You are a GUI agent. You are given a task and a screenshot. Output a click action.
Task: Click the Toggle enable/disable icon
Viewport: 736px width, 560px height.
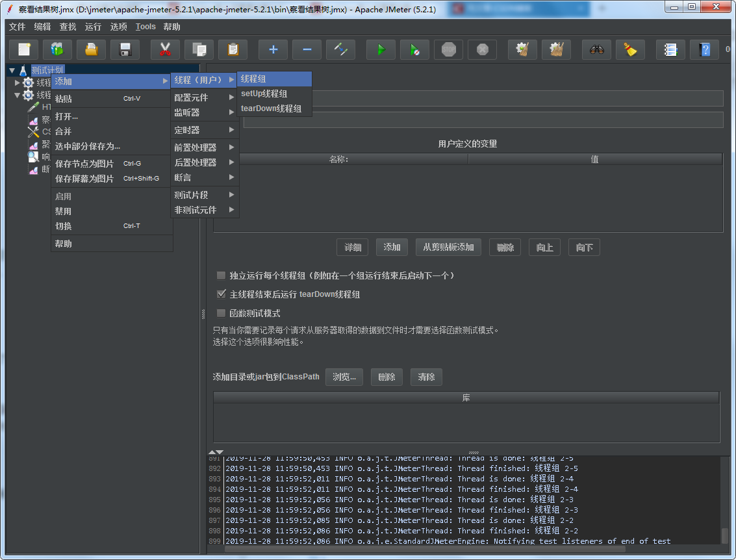341,49
